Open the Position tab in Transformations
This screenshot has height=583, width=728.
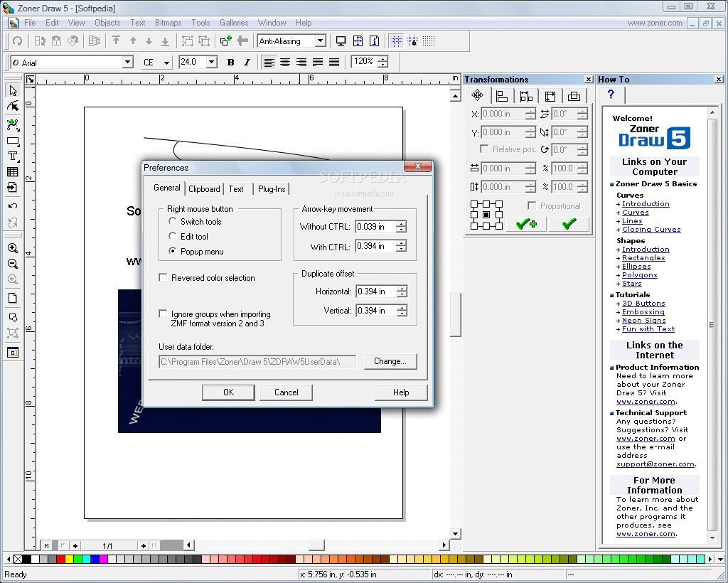click(477, 95)
